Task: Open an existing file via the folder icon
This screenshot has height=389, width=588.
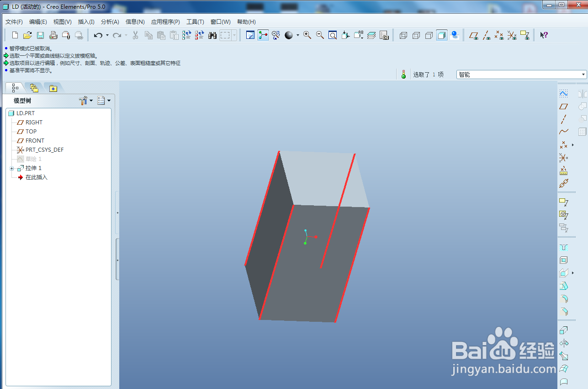Action: point(27,35)
